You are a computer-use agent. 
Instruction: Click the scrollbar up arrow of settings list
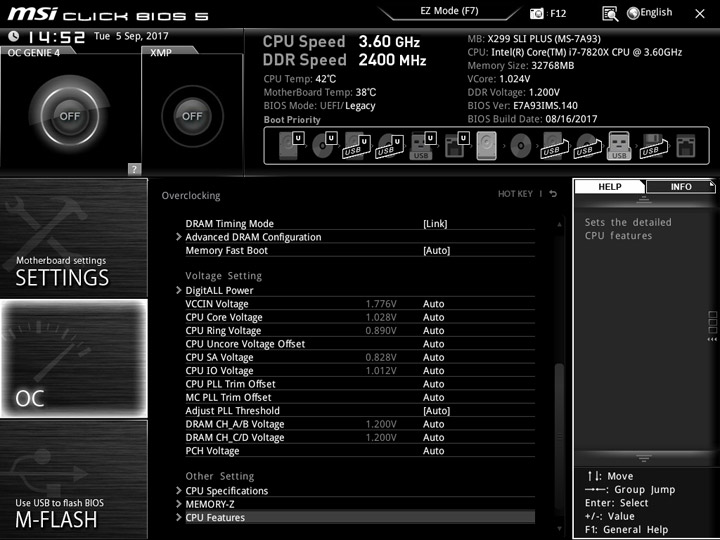click(559, 225)
